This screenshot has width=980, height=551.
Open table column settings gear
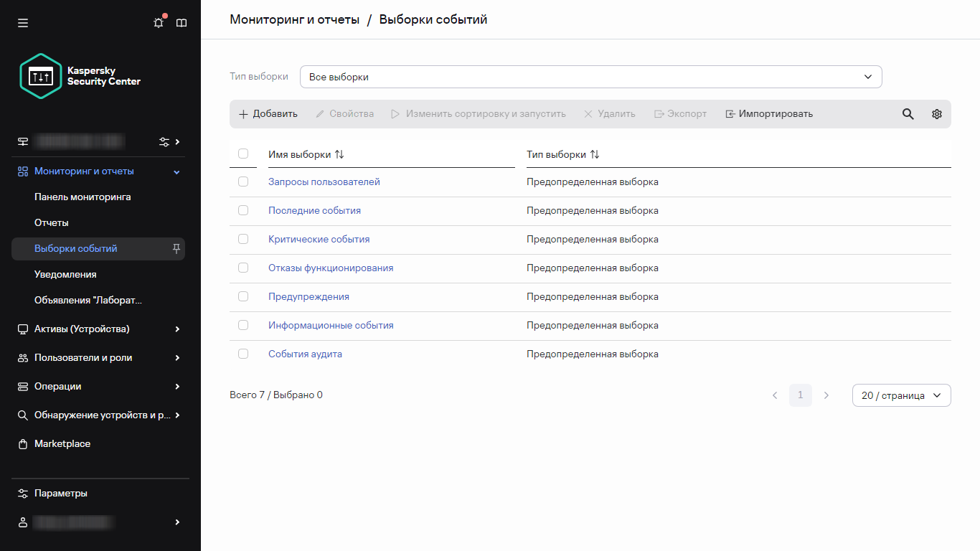pos(936,114)
